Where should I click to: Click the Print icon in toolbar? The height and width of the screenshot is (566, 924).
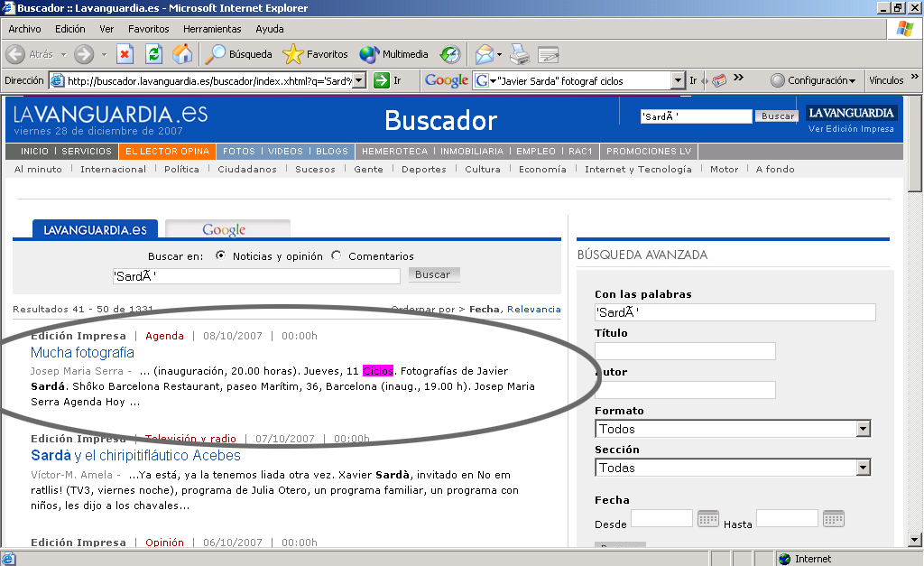coord(519,54)
